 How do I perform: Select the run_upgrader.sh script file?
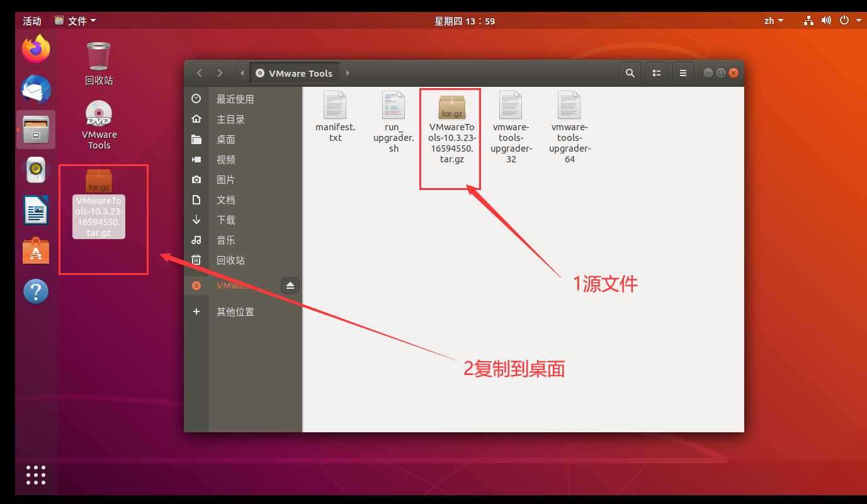394,122
